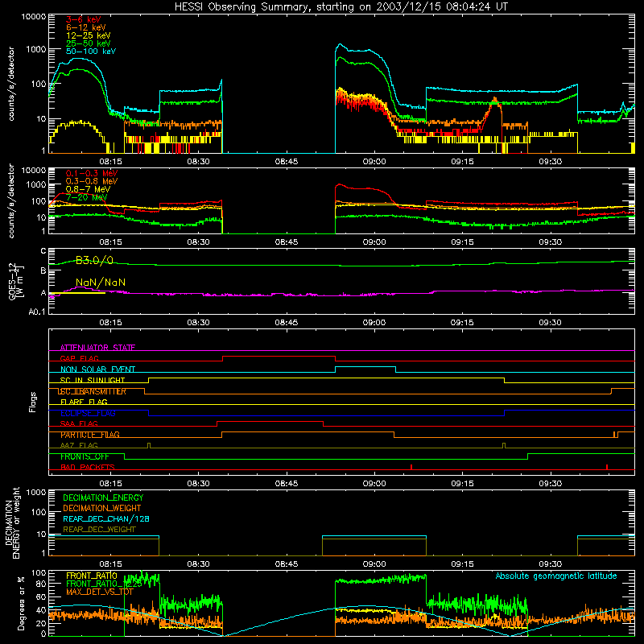Viewport: 644px width, 644px height.
Task: Click the Flags y-axis title
Action: (33, 402)
